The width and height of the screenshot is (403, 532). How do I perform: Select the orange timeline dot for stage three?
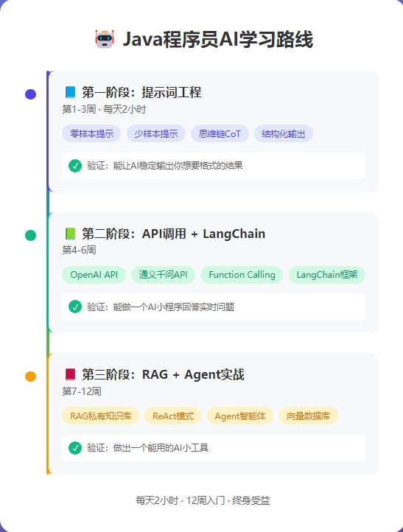coord(30,377)
